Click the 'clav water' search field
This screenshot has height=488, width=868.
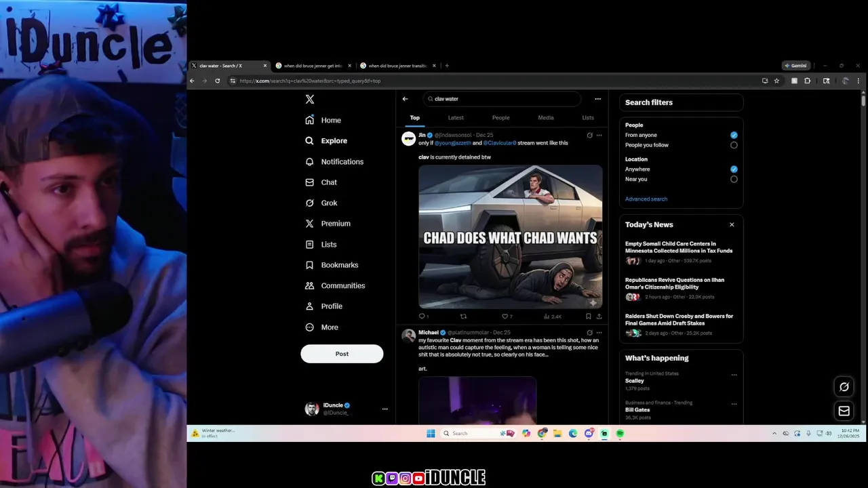point(502,99)
